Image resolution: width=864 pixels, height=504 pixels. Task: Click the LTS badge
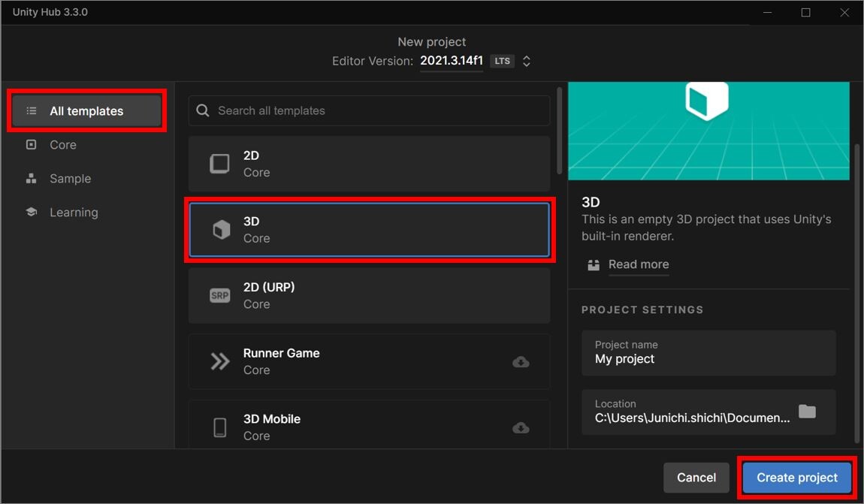(x=502, y=61)
